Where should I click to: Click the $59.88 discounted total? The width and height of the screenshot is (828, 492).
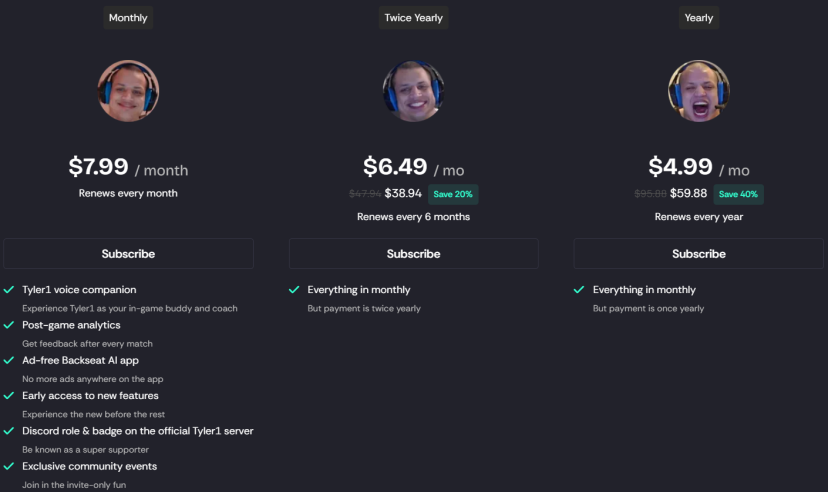[x=689, y=194]
